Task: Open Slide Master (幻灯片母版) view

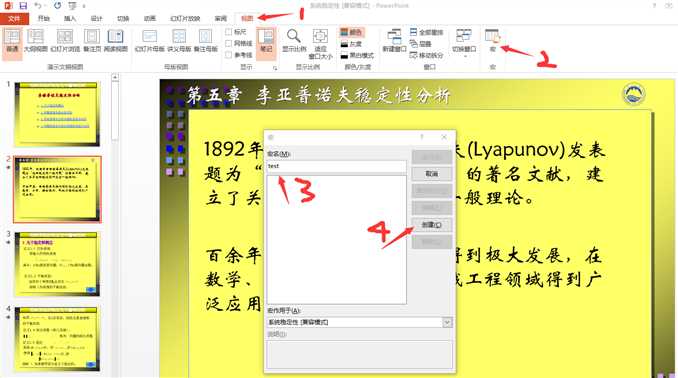Action: (150, 42)
